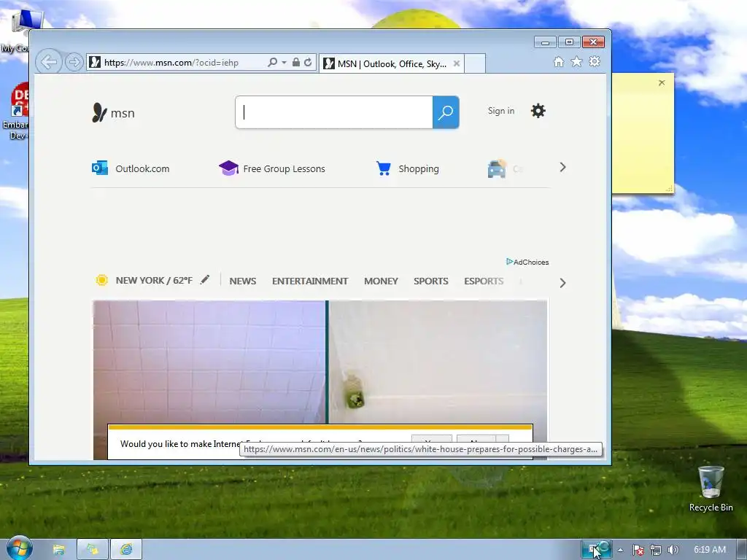Click the Sticky Notes taskbar button
Image resolution: width=747 pixels, height=560 pixels.
(93, 550)
